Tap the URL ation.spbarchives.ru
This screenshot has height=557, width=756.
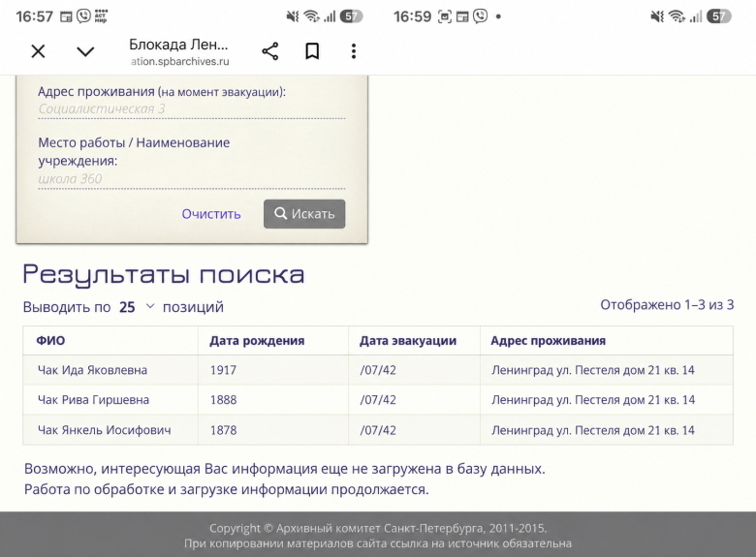[x=180, y=62]
